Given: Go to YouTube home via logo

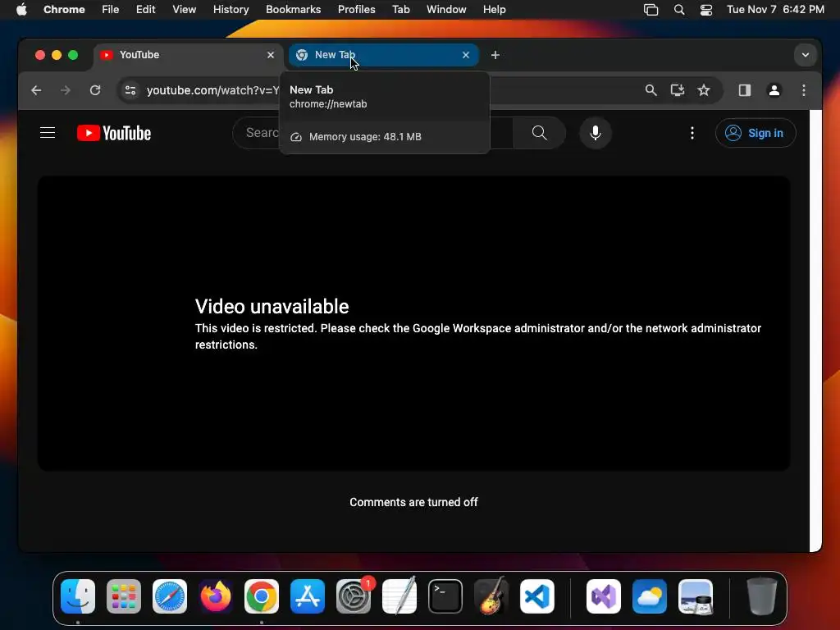Looking at the screenshot, I should click(x=114, y=133).
